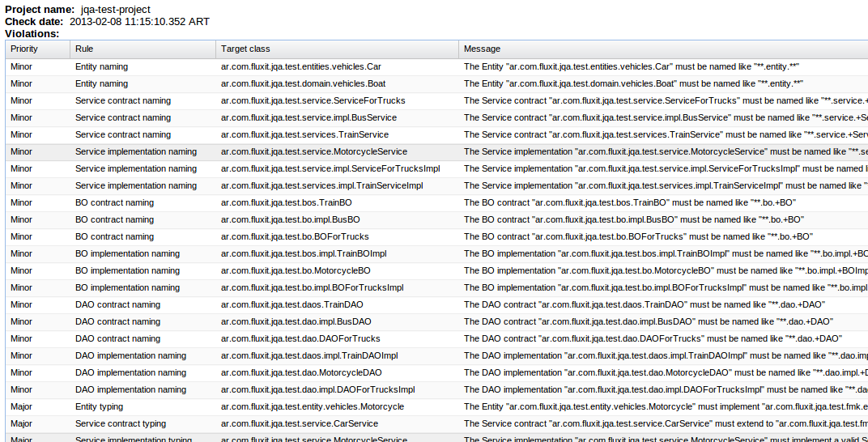Click Entity naming rule in Car row

(101, 66)
